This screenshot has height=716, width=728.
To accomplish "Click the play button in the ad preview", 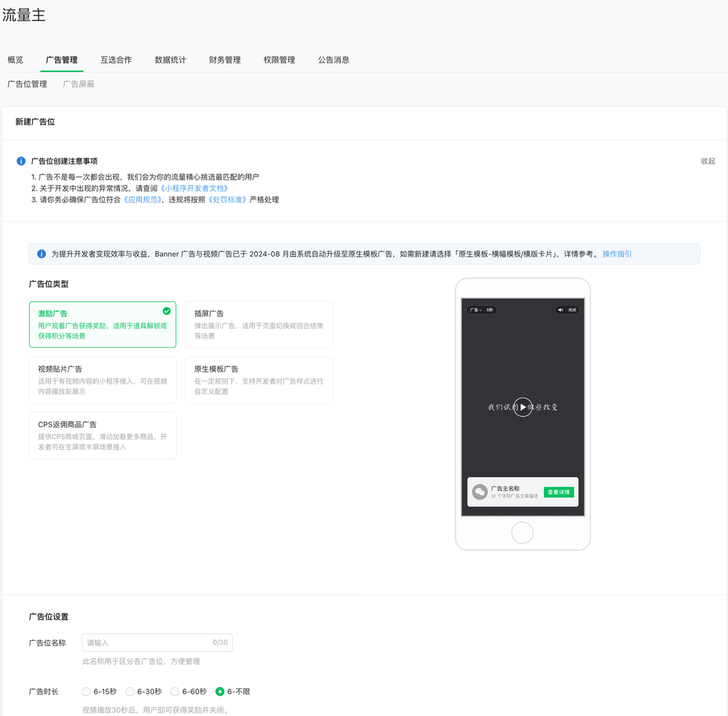I will [x=522, y=407].
